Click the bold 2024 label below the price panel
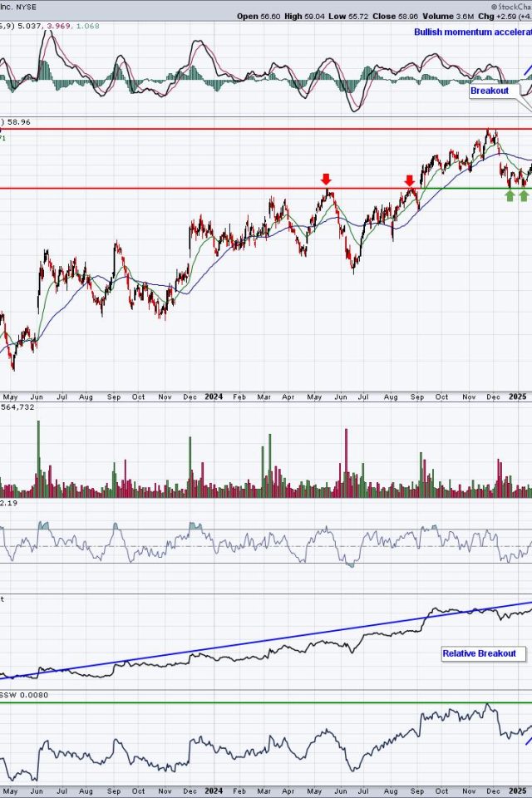The width and height of the screenshot is (532, 798). tap(214, 398)
